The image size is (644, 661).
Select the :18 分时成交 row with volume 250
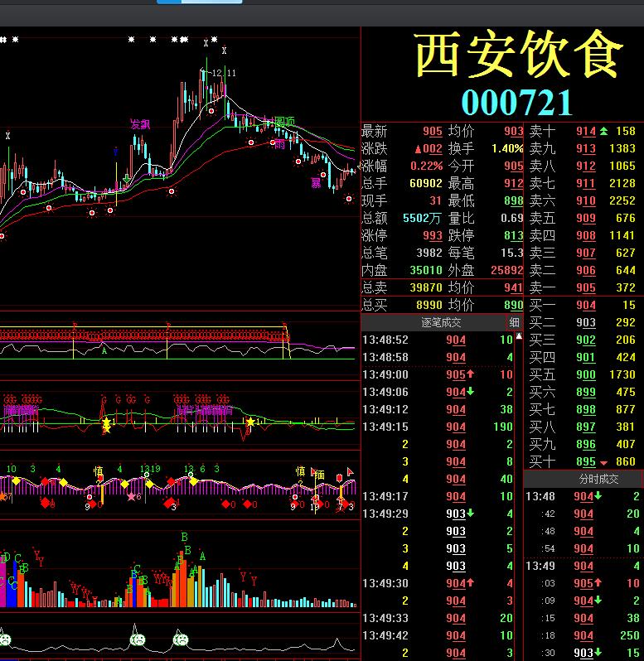(583, 635)
